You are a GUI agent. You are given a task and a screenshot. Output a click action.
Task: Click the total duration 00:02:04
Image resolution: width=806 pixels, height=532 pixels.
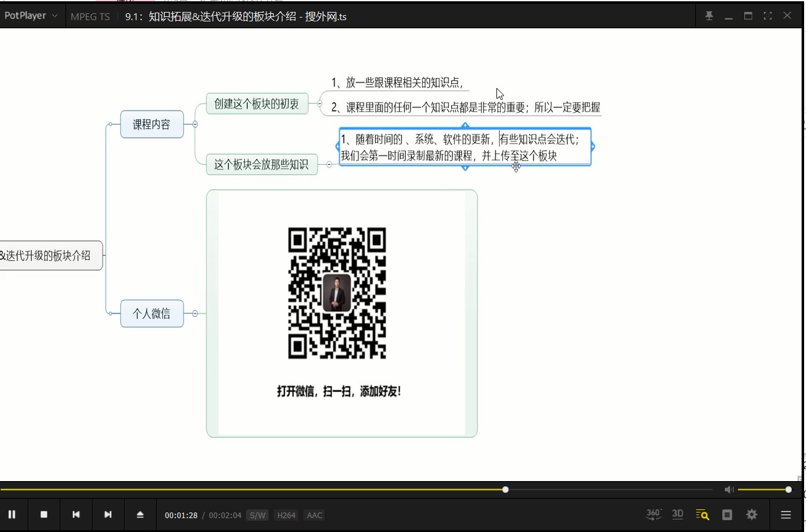point(225,515)
